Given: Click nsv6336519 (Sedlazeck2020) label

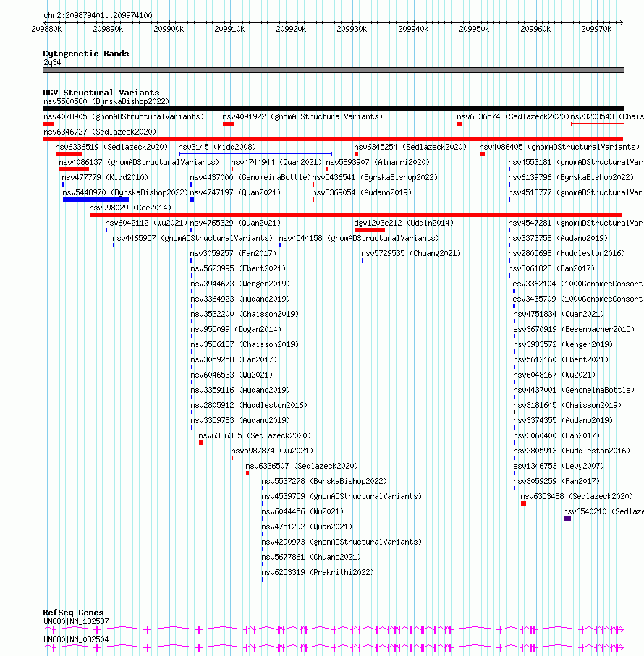Looking at the screenshot, I should 111,147.
